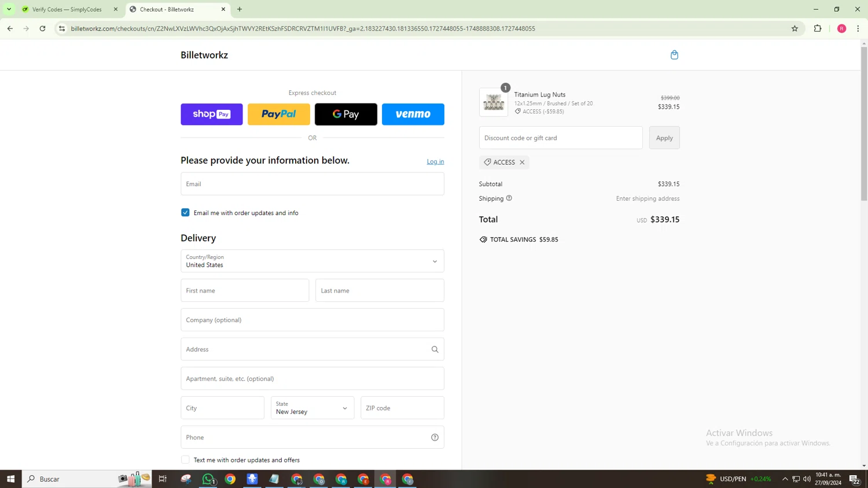
Task: Click the phone field help icon
Action: click(435, 437)
